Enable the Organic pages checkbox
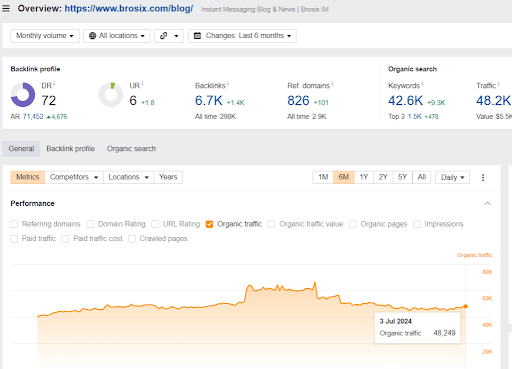The image size is (512, 369). coord(353,224)
